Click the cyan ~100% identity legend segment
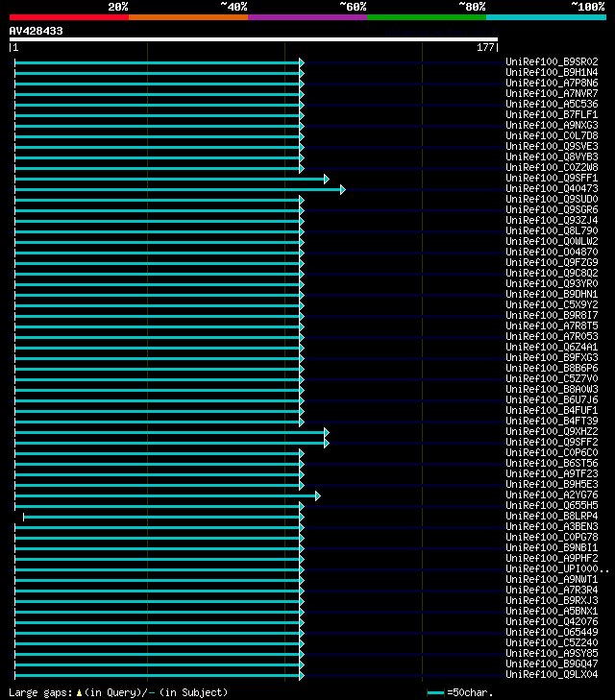Screen dimensions: 615x700 coord(546,17)
